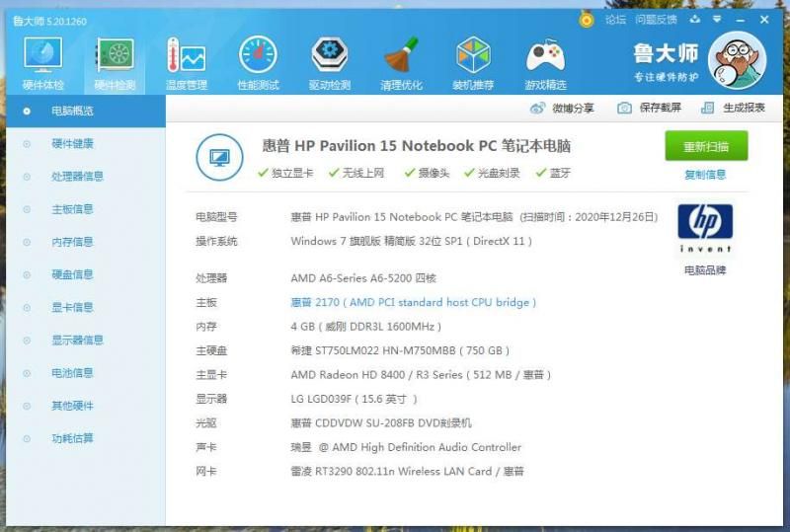Image resolution: width=790 pixels, height=532 pixels.
Task: Open the title bar dropdown menu arrow
Action: tap(717, 19)
